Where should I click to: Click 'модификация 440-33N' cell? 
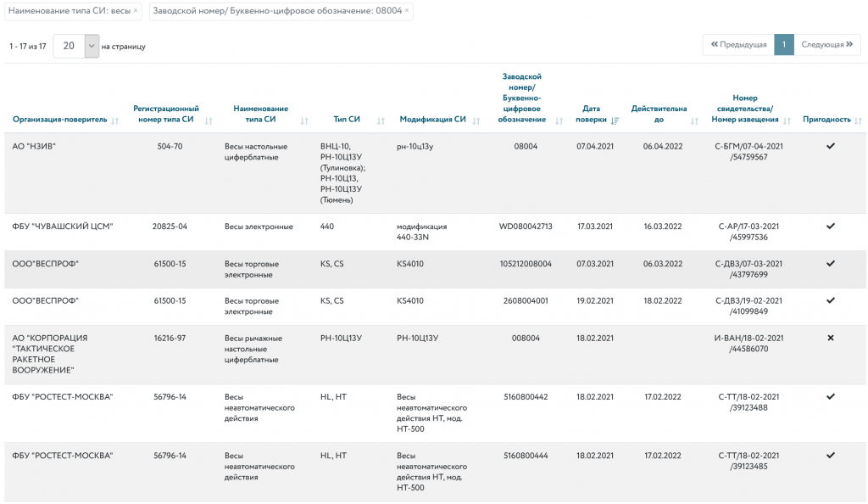pos(422,232)
